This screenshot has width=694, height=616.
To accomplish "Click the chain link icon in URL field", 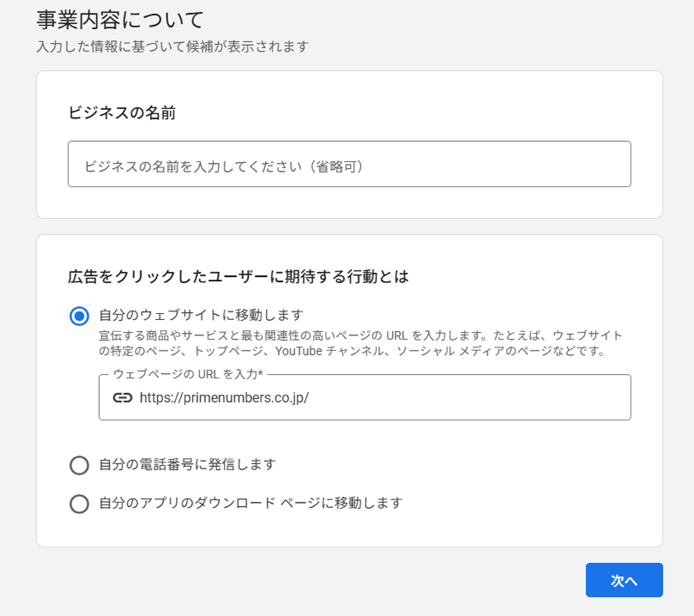I will pyautogui.click(x=123, y=398).
